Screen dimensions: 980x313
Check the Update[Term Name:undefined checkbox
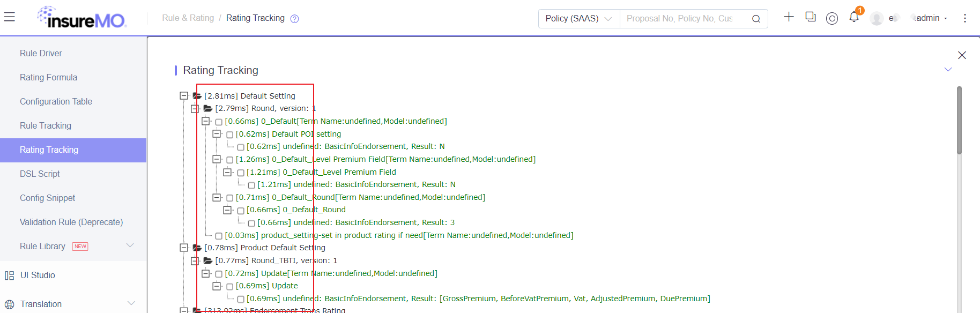point(219,274)
